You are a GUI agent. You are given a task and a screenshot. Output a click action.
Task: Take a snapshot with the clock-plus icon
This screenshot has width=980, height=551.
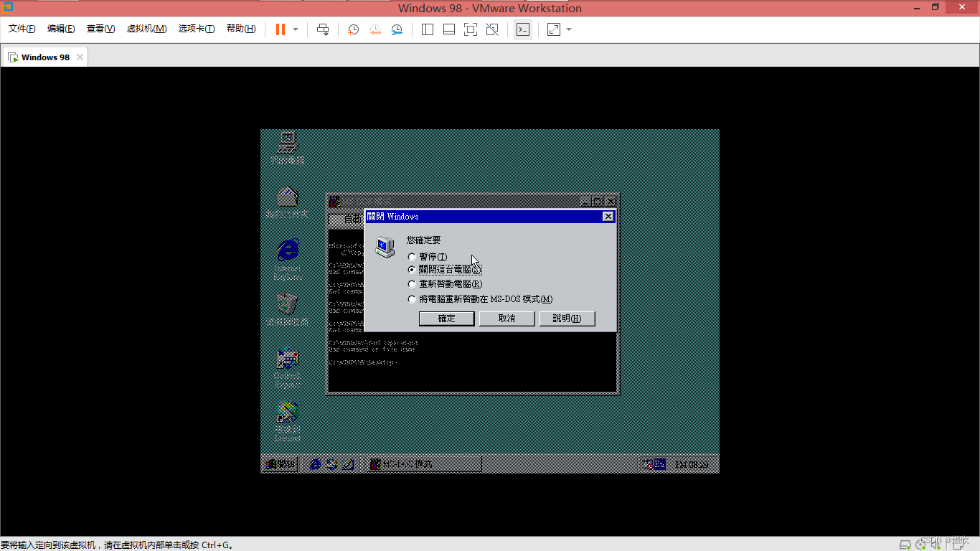[354, 29]
